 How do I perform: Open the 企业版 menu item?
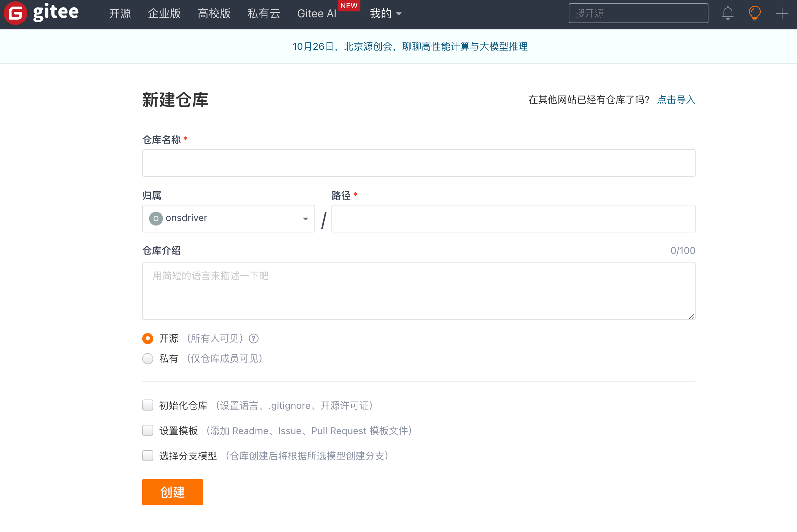(164, 14)
